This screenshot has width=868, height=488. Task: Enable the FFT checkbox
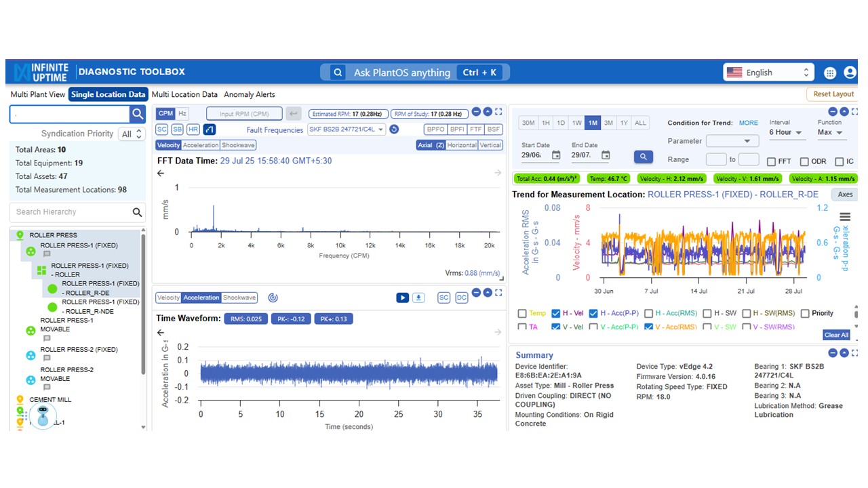click(772, 161)
